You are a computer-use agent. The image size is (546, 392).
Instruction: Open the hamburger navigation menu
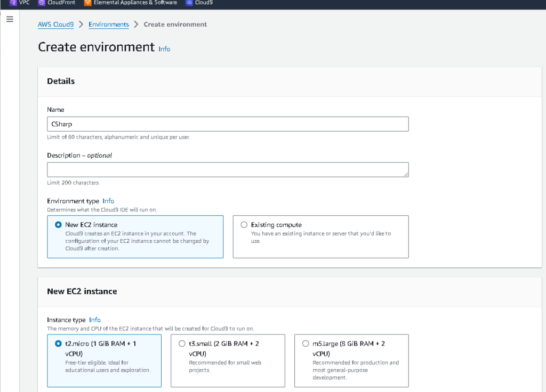[x=10, y=19]
